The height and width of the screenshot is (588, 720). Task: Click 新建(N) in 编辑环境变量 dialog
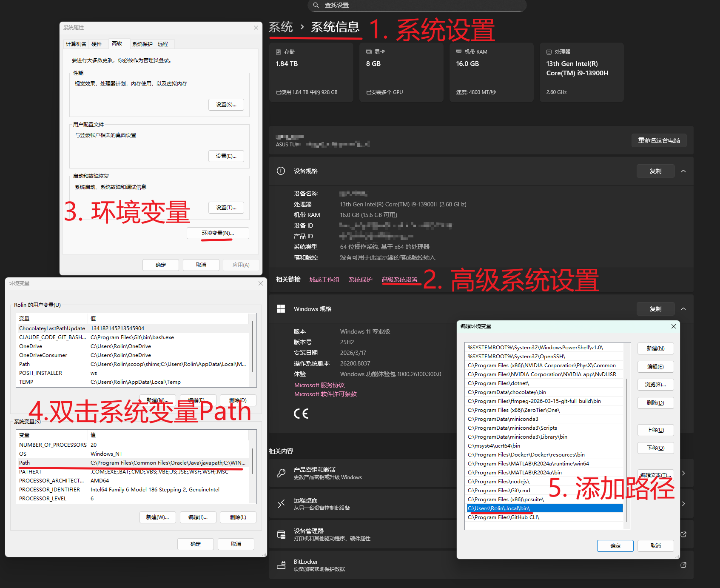[x=656, y=348]
